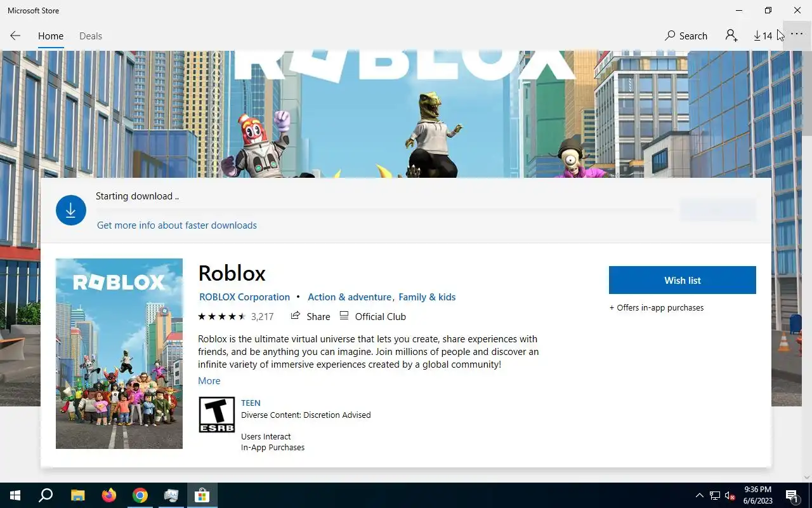Open the Home tab
Image resolution: width=812 pixels, height=508 pixels.
coord(51,36)
